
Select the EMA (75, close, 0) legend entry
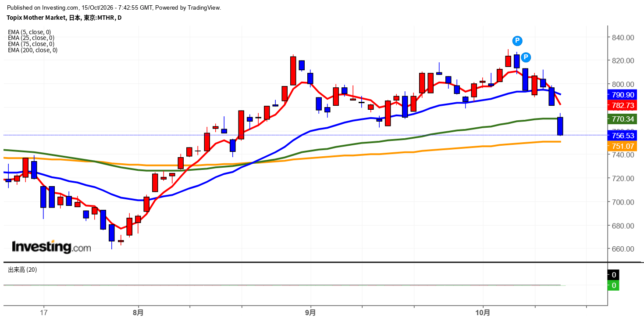click(x=31, y=44)
